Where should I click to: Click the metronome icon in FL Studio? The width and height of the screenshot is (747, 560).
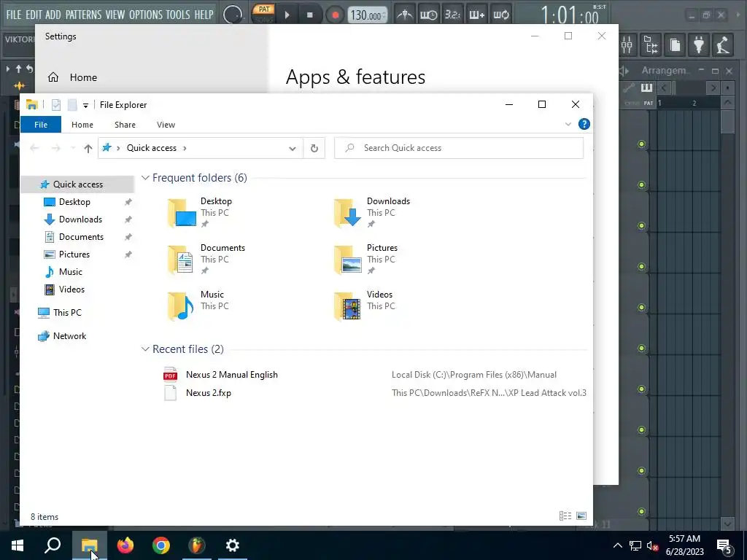(x=405, y=15)
